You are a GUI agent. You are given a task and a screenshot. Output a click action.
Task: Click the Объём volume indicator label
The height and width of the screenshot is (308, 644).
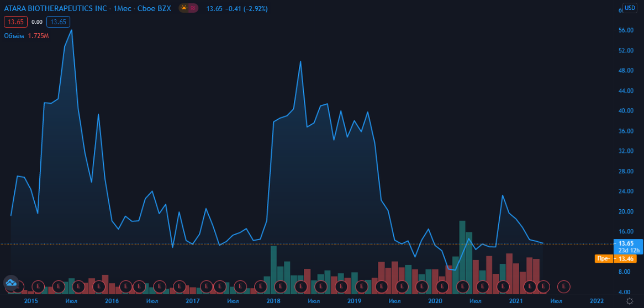click(14, 36)
